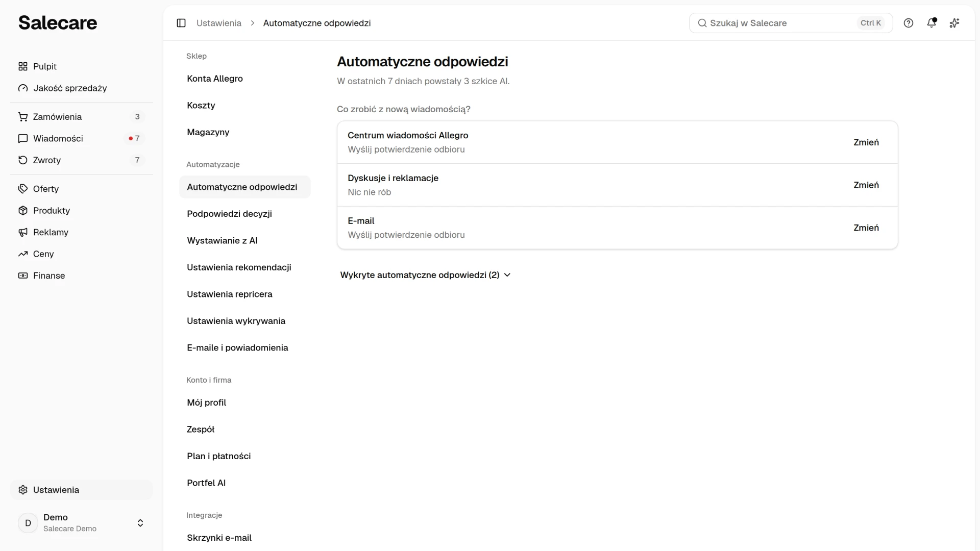Open Zwroty in left sidebar
980x551 pixels.
pos(82,160)
